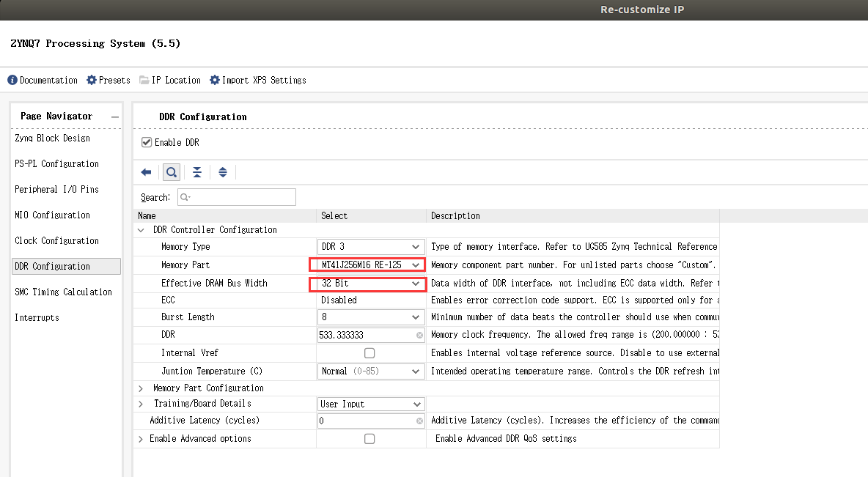The image size is (868, 477).
Task: Expand Memory Part Configuration section
Action: (141, 388)
